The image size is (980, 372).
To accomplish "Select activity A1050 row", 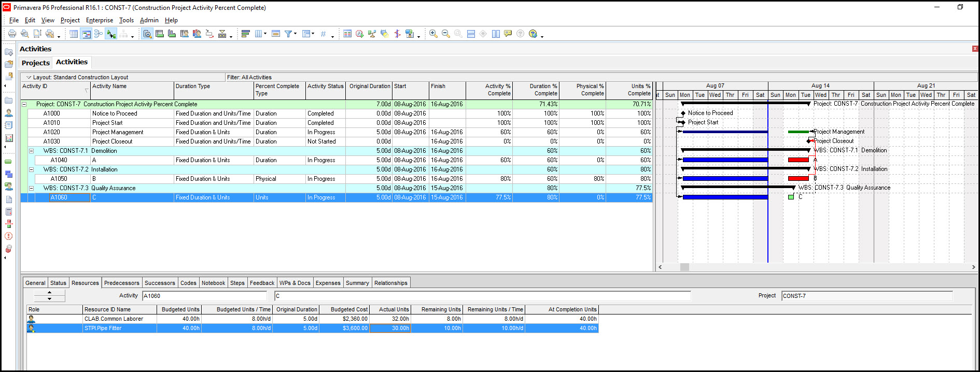I will click(x=336, y=179).
